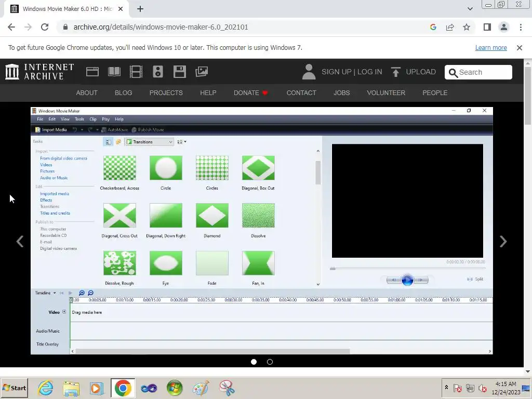532x399 pixels.
Task: Click the Start button
Action: coord(14,388)
